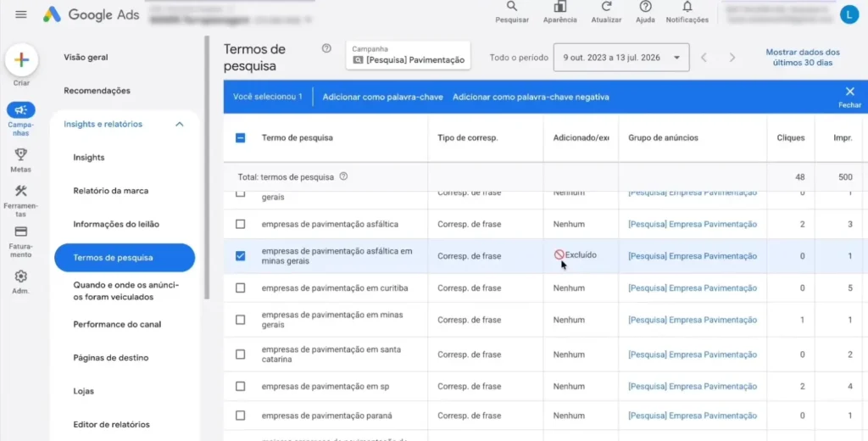Uncheck pavimentação asfáltica em minas gerais row
The height and width of the screenshot is (441, 868).
click(240, 256)
